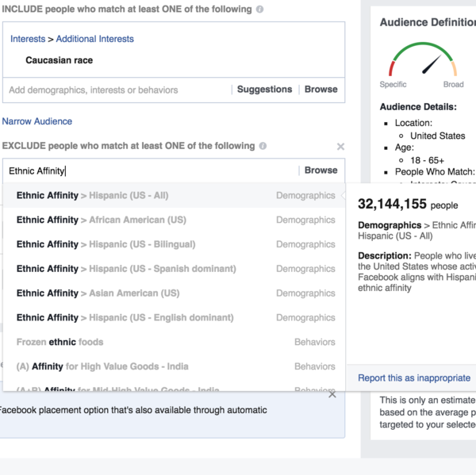Choose Ethnic Affinity > Hispanic (US - English dominant)
Image resolution: width=476 pixels, height=475 pixels.
coord(174,317)
